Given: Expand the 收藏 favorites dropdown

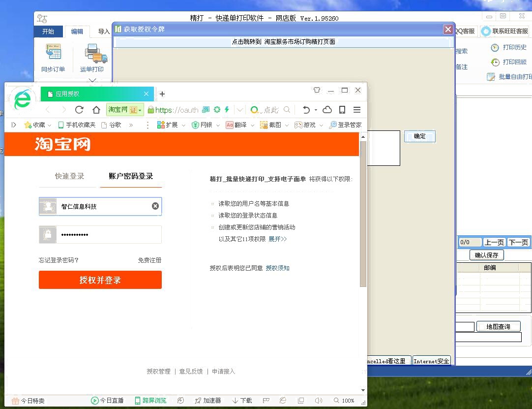Looking at the screenshot, I should tap(50, 125).
